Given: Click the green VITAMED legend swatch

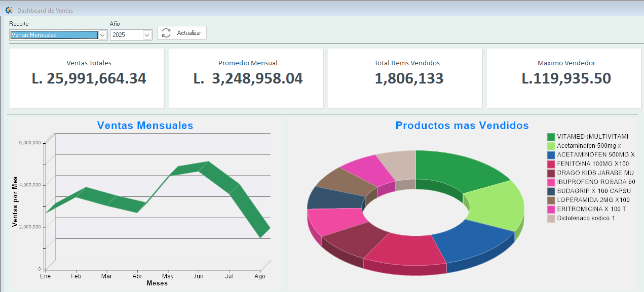Looking at the screenshot, I should point(551,137).
